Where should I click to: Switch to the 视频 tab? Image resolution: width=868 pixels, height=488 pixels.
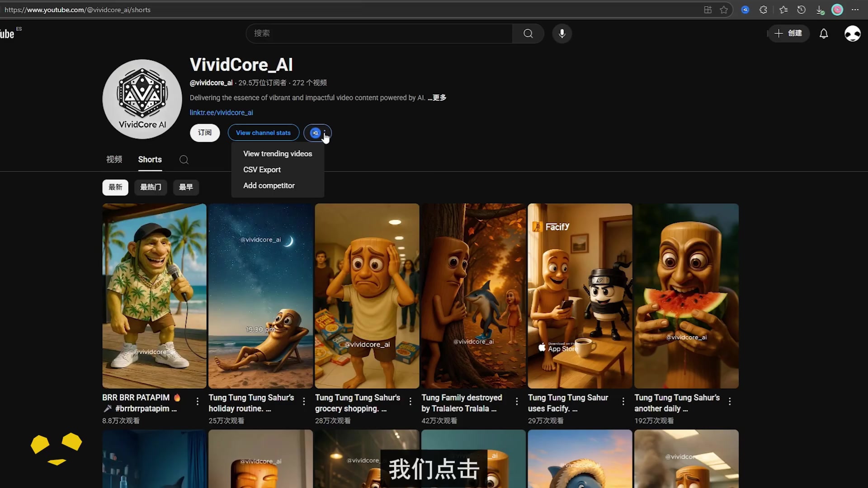pyautogui.click(x=114, y=160)
